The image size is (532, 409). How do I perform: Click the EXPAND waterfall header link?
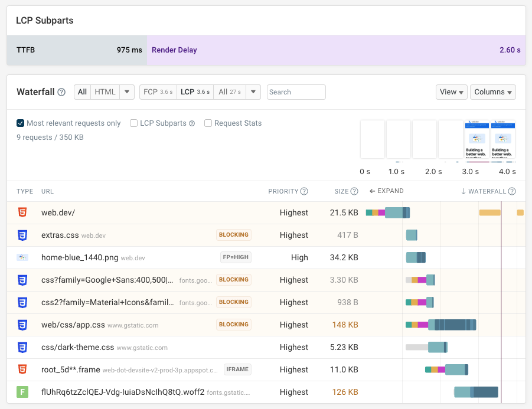point(387,191)
